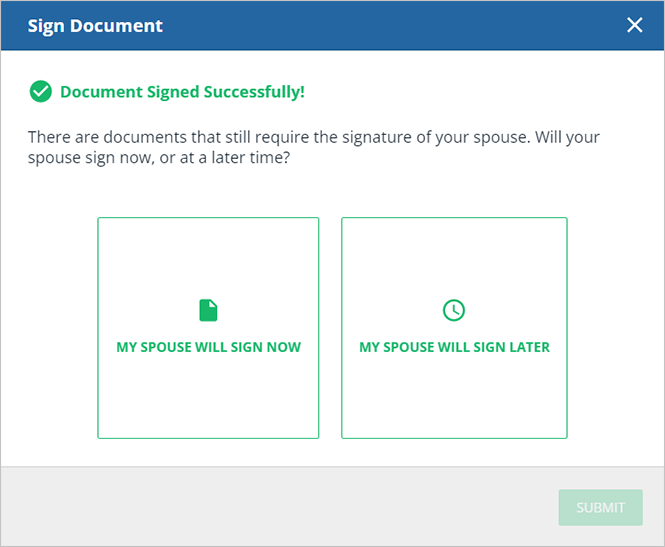Close the Sign Document dialog with the X
Image resolution: width=665 pixels, height=547 pixels.
pos(635,25)
